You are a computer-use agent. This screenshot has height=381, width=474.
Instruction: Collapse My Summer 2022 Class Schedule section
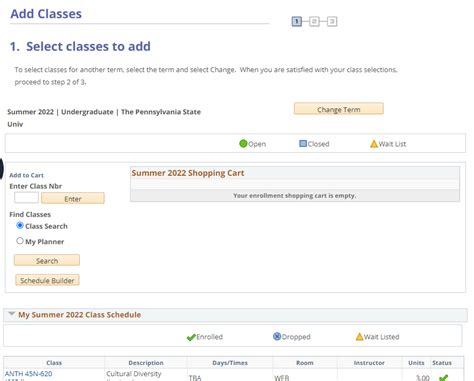click(12, 314)
